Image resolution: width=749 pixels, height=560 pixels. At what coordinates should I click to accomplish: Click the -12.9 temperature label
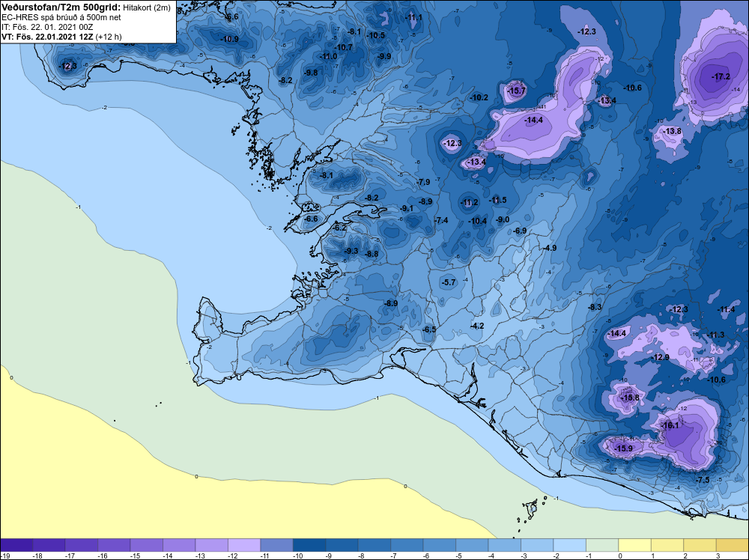(x=660, y=357)
